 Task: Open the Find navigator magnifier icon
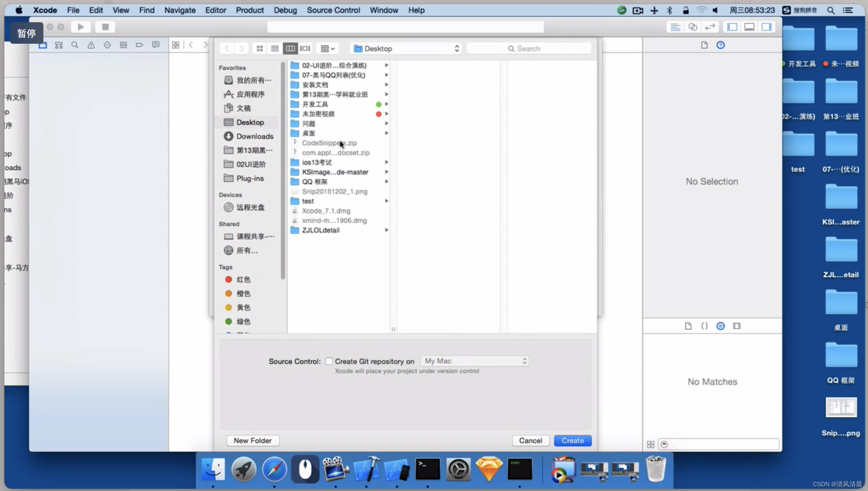tap(75, 45)
